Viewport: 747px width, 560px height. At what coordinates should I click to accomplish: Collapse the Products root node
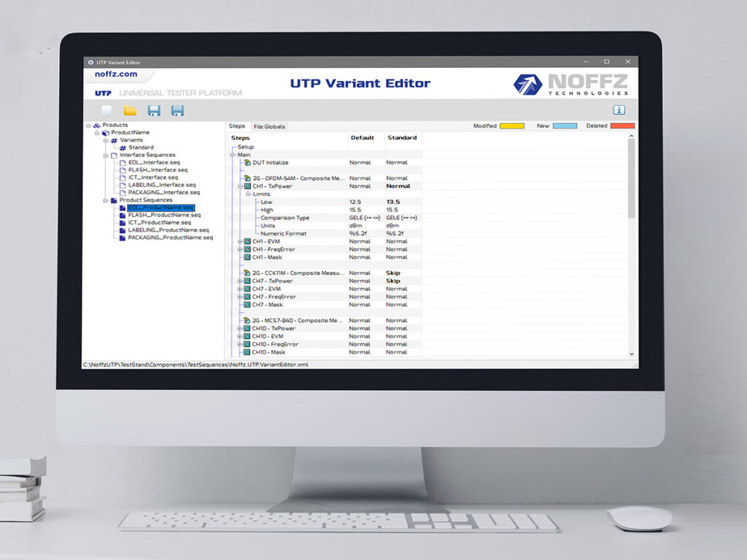click(88, 125)
